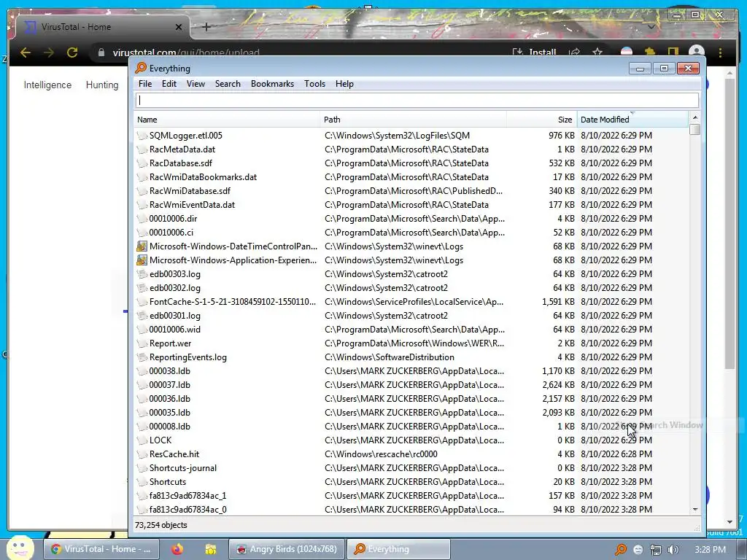Select the 000008.ldb file name
The width and height of the screenshot is (747, 560).
(x=169, y=426)
